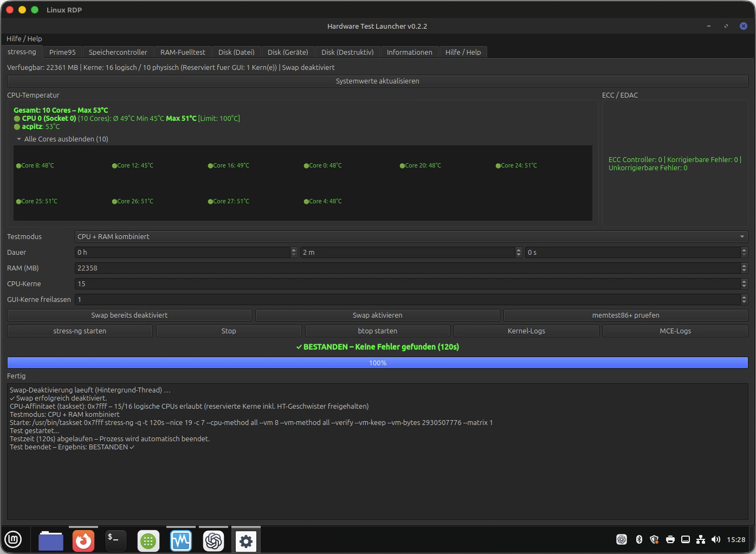Open the Disk (Datei) tab
756x554 pixels.
(236, 52)
